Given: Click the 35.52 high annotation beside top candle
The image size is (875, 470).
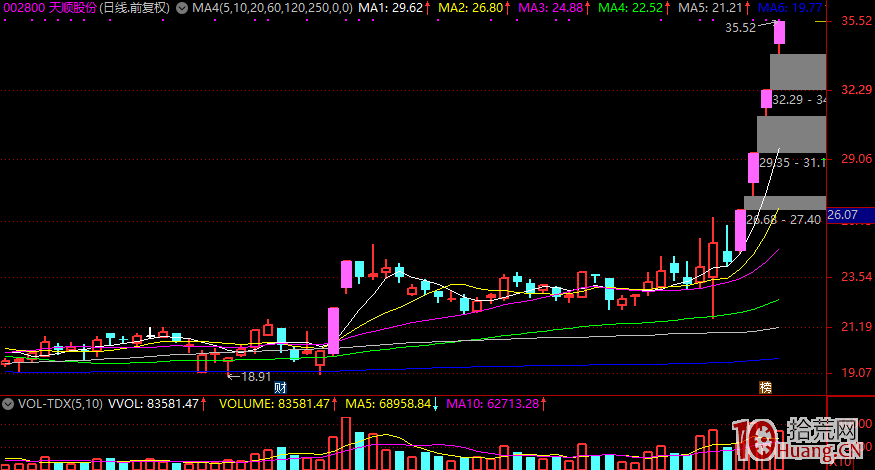Looking at the screenshot, I should coord(741,27).
